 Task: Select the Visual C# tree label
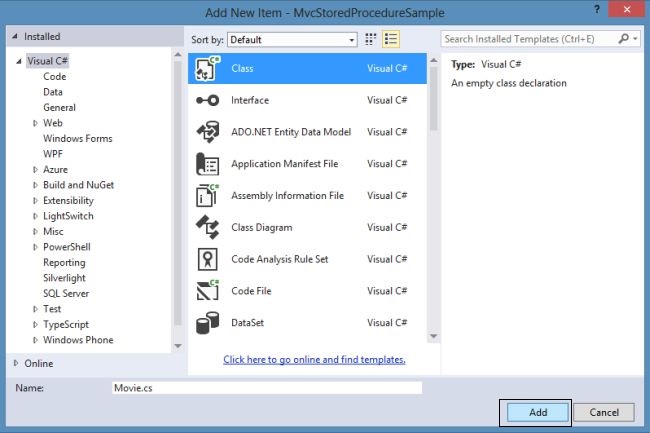pyautogui.click(x=47, y=61)
